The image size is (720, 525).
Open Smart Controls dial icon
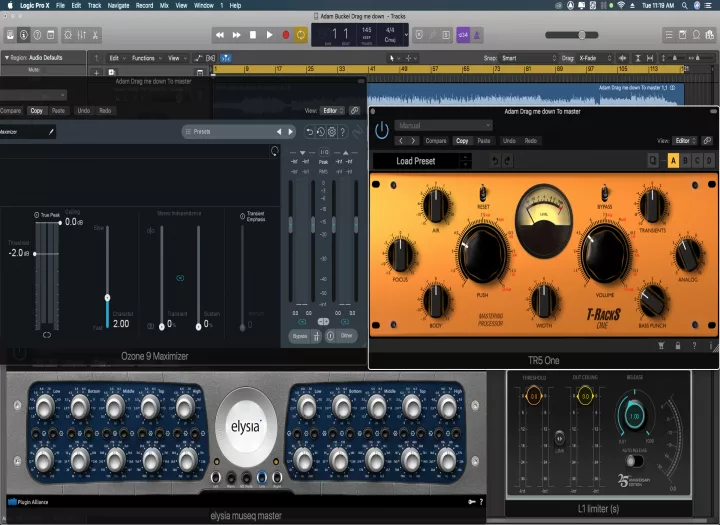click(68, 35)
